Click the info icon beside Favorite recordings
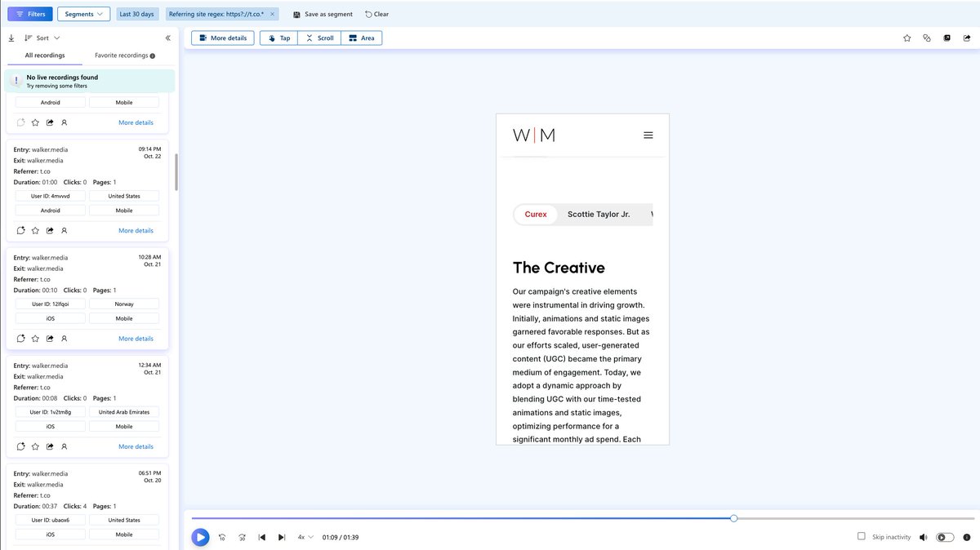Screen dimensions: 980x550 click(x=153, y=55)
